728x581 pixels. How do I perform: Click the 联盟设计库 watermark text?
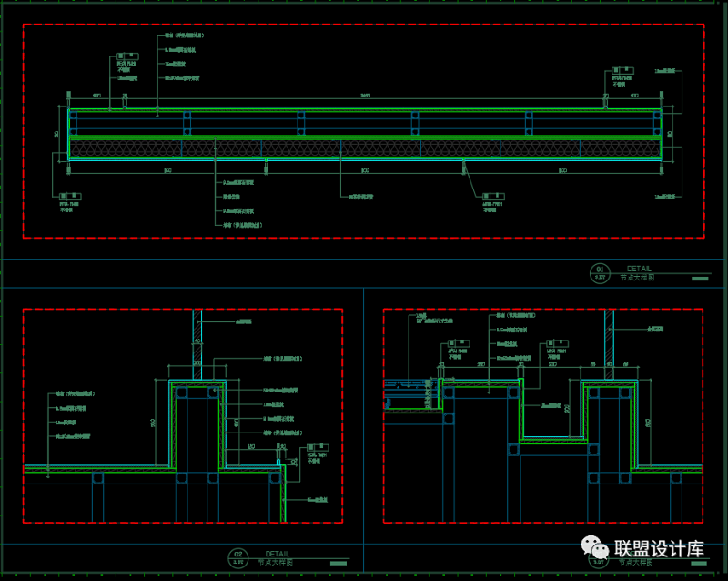(660, 549)
